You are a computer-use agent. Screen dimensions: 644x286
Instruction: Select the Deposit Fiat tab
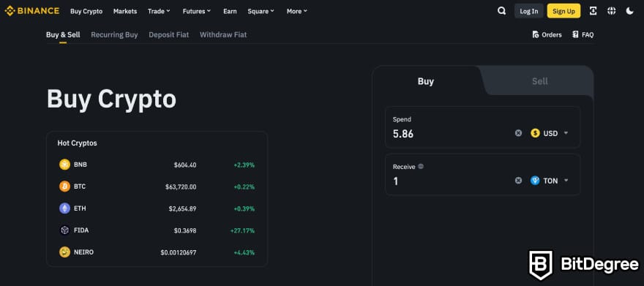(169, 35)
